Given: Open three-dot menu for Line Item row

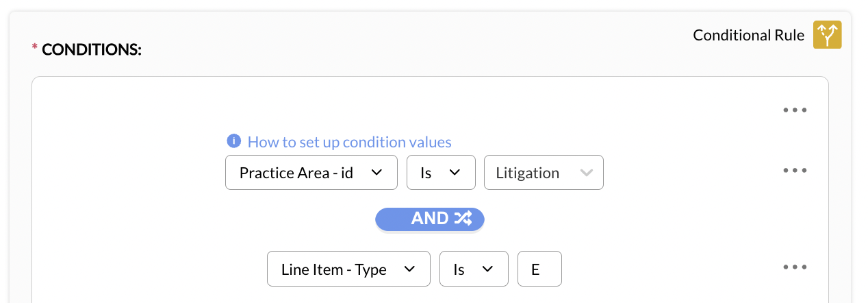Looking at the screenshot, I should pos(795,267).
